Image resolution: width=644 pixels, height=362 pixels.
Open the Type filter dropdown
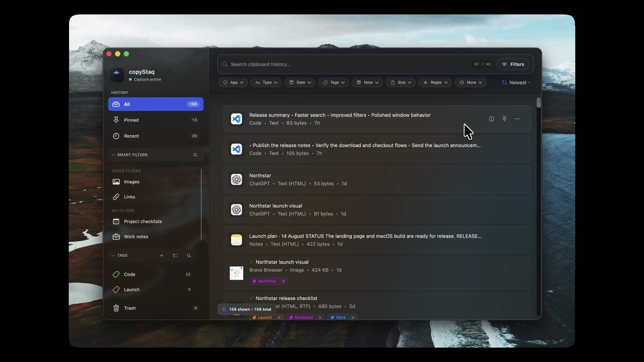click(x=266, y=82)
